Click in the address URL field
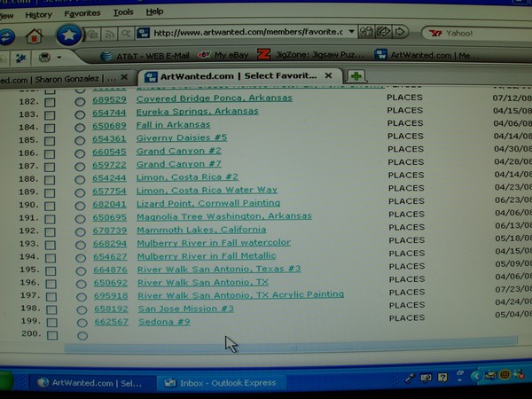This screenshot has width=532, height=399. 247,32
